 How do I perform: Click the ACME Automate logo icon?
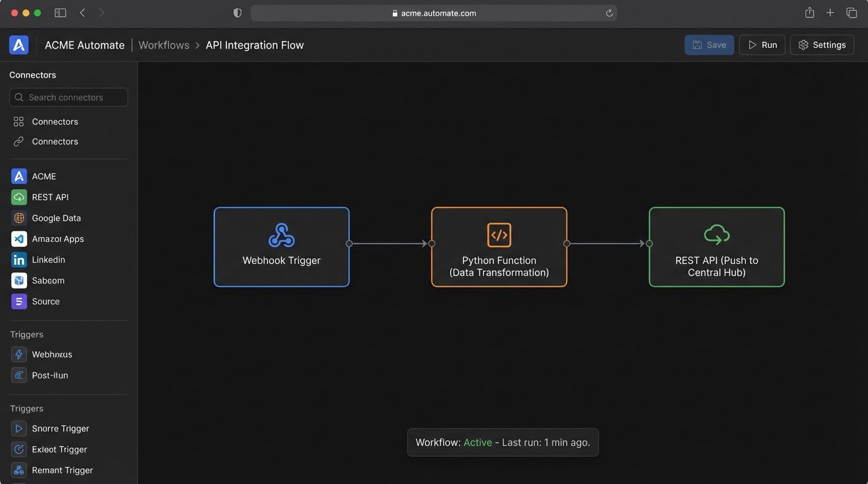point(19,45)
